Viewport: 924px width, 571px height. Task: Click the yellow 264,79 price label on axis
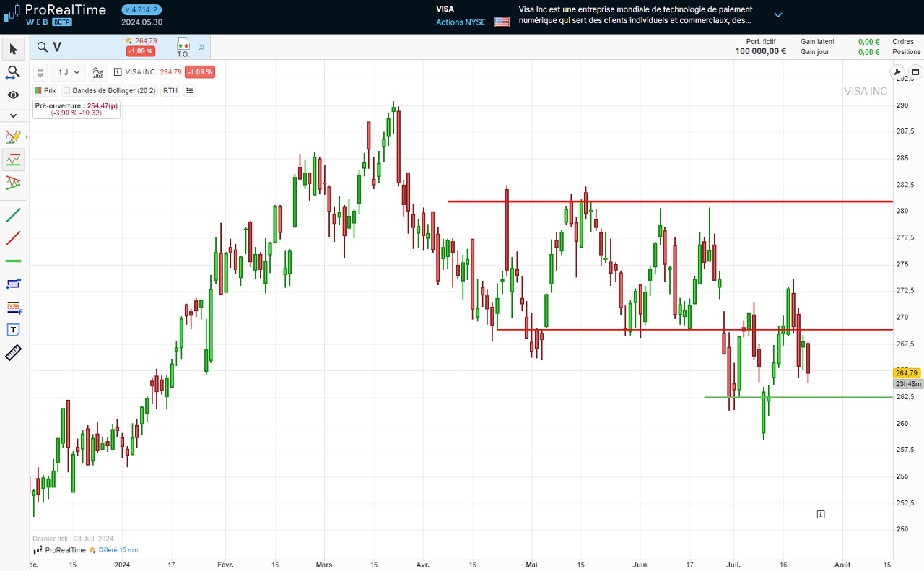pyautogui.click(x=907, y=373)
